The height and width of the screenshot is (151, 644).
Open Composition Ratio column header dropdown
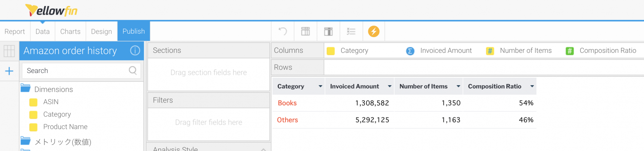532,86
